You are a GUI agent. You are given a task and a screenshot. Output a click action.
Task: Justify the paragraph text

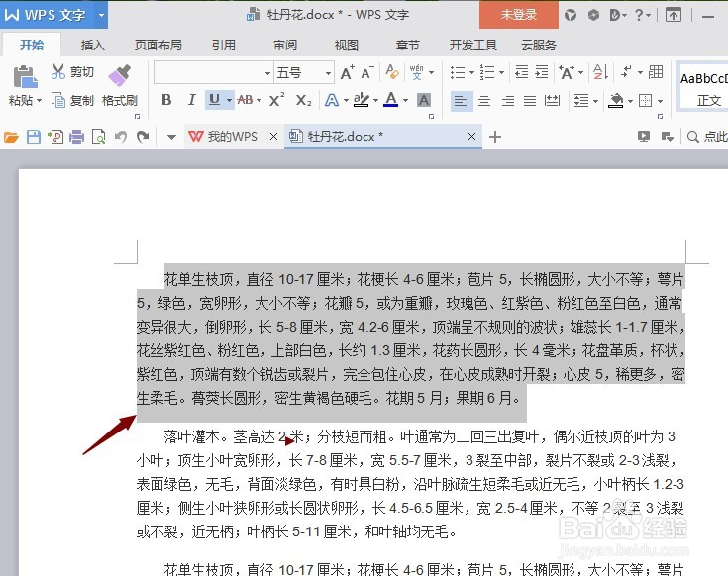coord(530,101)
